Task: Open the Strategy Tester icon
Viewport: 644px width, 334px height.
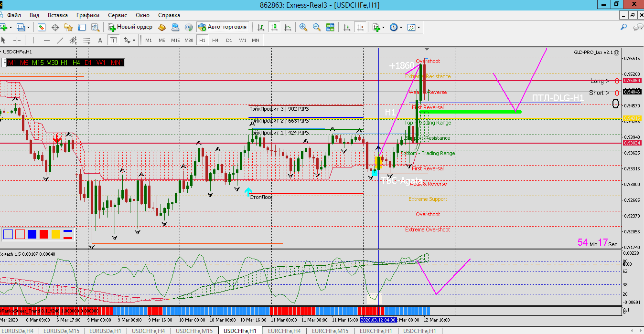Action: click(x=95, y=27)
